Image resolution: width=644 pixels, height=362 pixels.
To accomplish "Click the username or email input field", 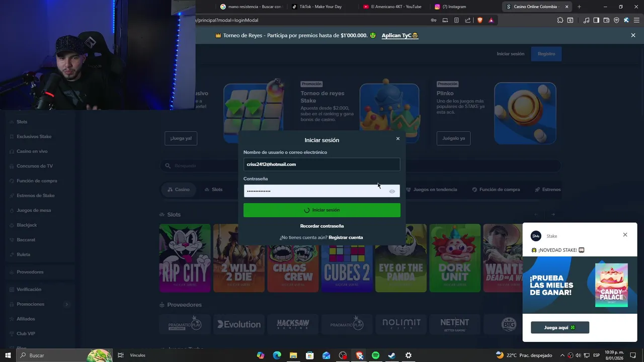I will click(x=322, y=164).
